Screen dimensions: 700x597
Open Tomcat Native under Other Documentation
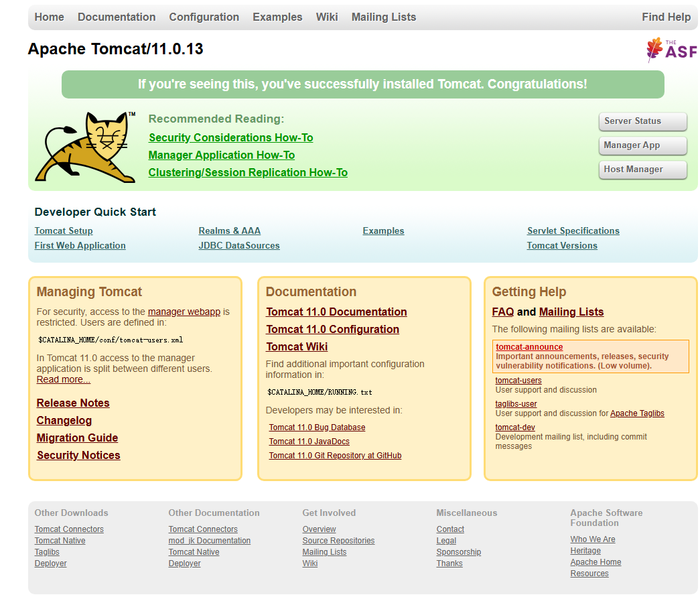coord(194,552)
